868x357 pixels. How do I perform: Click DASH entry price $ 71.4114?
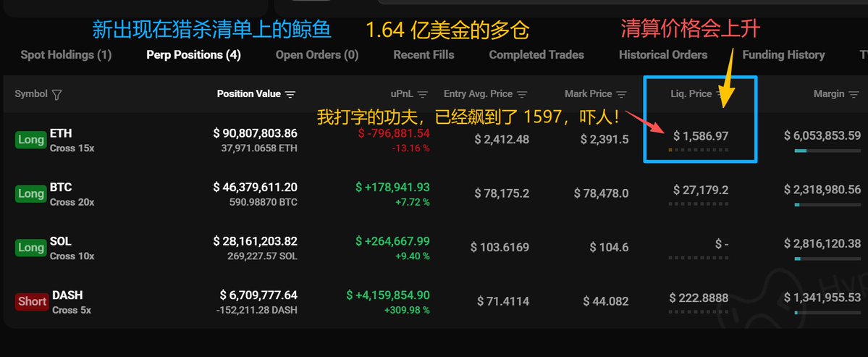tap(503, 302)
